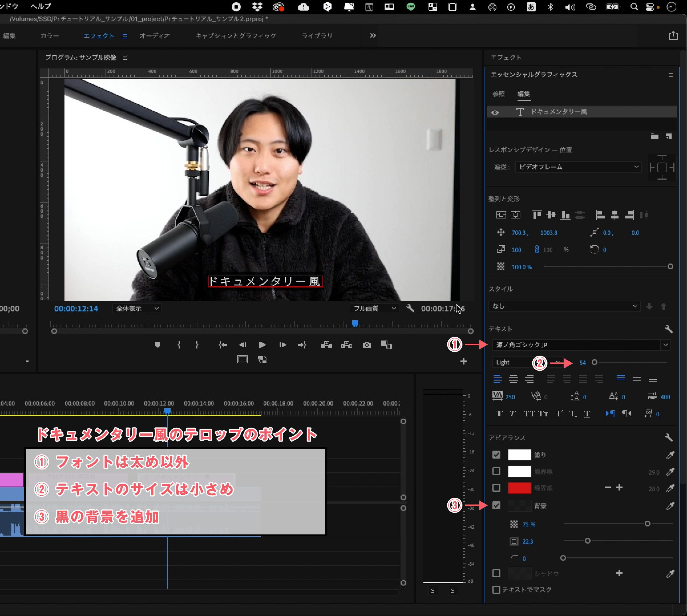This screenshot has height=616, width=687.
Task: Switch to the オーディオ workspace tab
Action: 154,36
